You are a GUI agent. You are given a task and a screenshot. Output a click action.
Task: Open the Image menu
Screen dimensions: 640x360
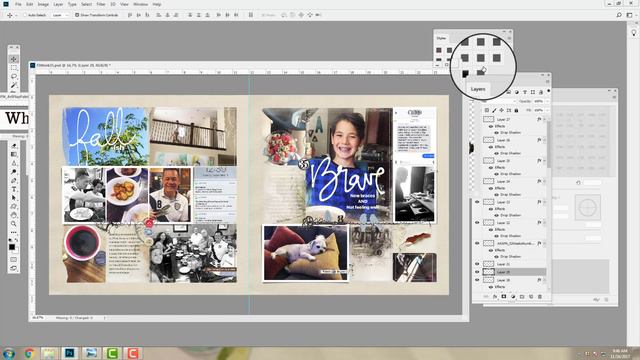point(43,4)
